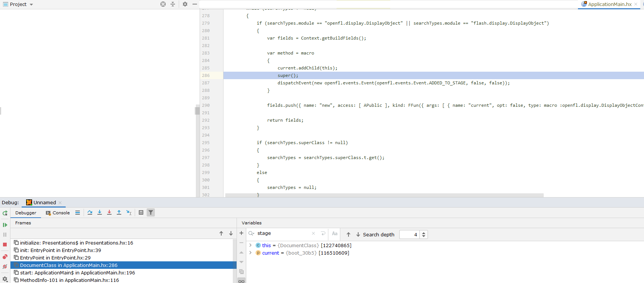The height and width of the screenshot is (283, 644).
Task: Click the Step Into icon
Action: (100, 212)
